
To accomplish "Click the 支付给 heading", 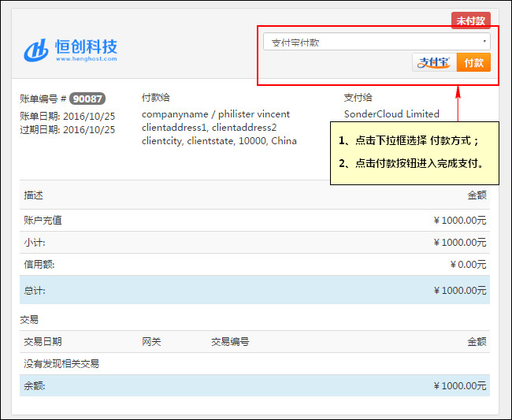I will pyautogui.click(x=358, y=98).
